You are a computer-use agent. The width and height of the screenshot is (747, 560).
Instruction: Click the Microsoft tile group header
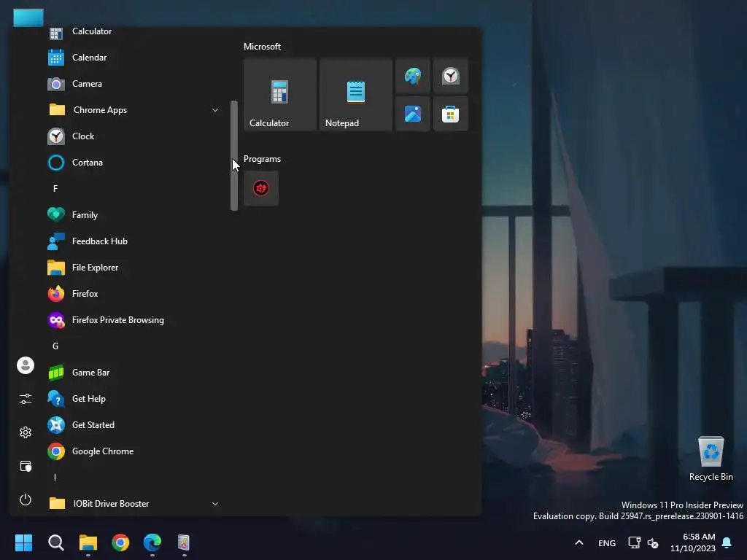262,47
